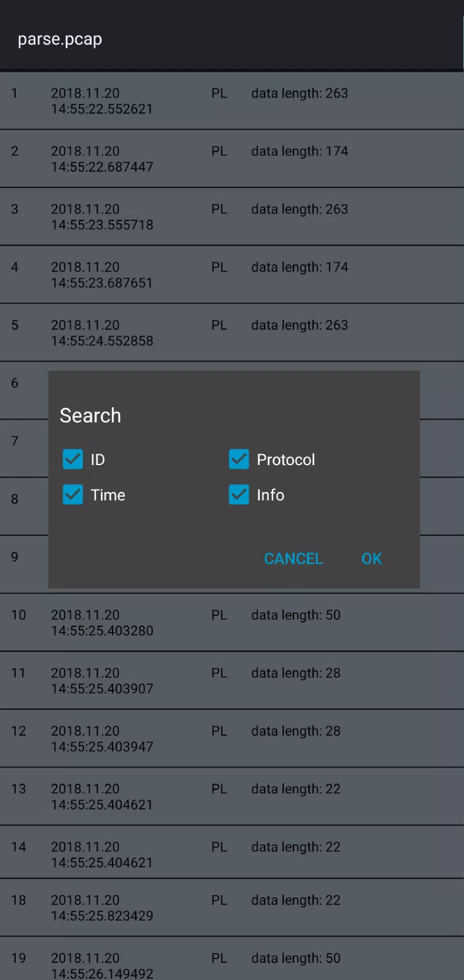
Task: Select packet 18 at 14:55:25.823429
Action: (232, 908)
